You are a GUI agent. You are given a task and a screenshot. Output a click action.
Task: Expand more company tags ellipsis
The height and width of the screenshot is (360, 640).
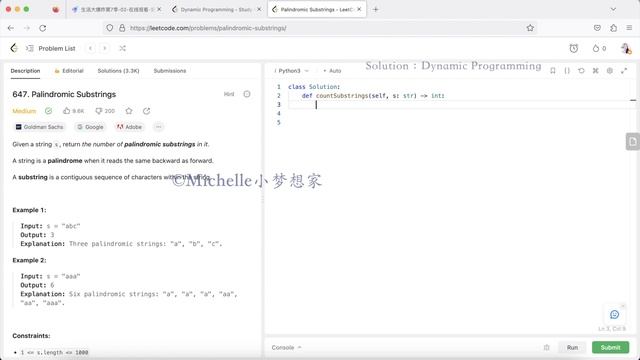(x=159, y=127)
